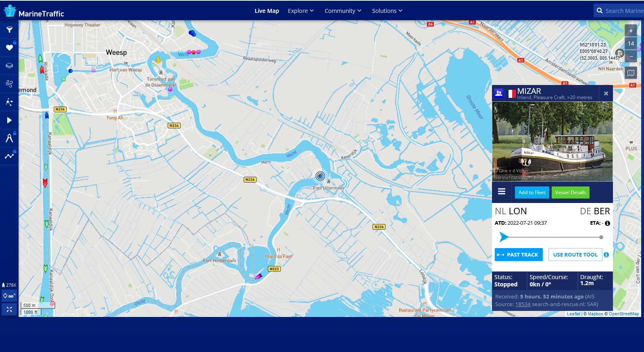Click the ATD 2022-07-21 09:37 text
644x352 pixels.
pos(521,223)
